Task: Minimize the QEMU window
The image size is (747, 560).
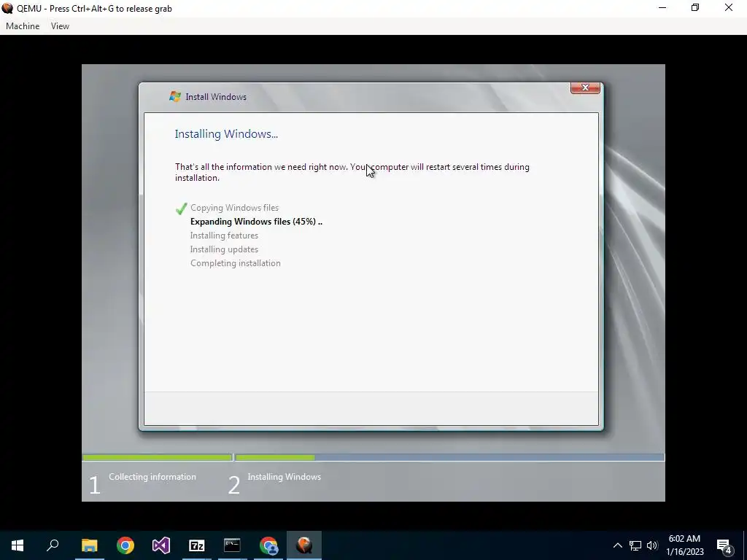Action: 662,8
